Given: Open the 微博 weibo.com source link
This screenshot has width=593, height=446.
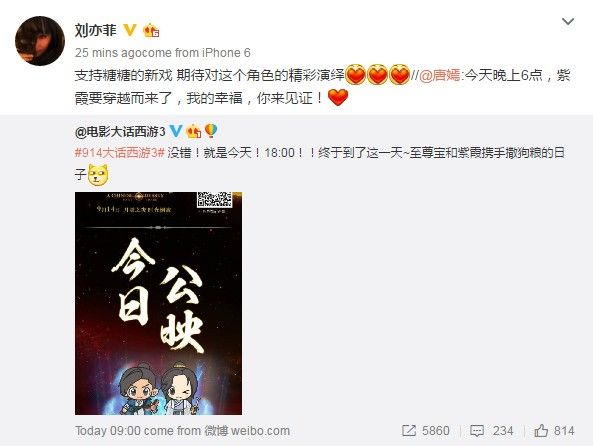Looking at the screenshot, I should pos(247,430).
